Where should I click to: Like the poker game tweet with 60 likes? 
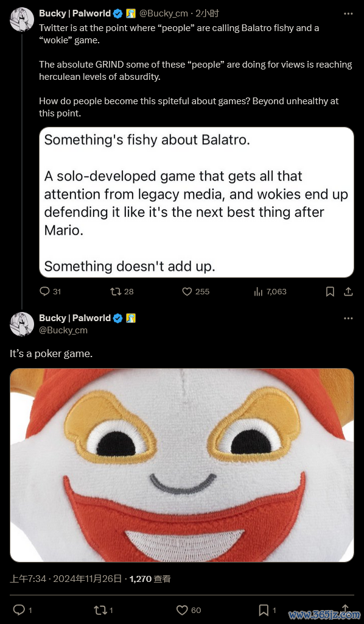188,610
